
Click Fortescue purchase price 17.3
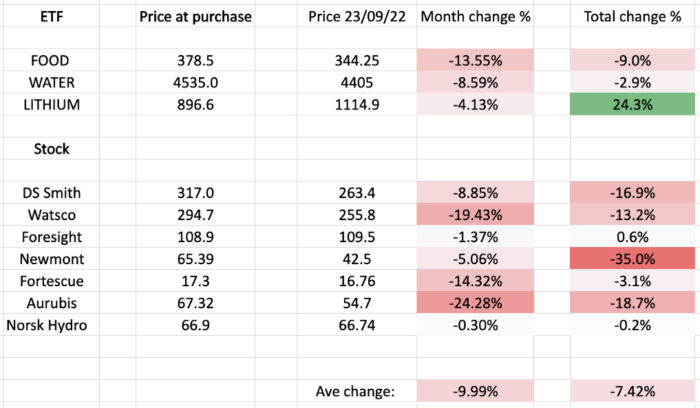(x=196, y=280)
